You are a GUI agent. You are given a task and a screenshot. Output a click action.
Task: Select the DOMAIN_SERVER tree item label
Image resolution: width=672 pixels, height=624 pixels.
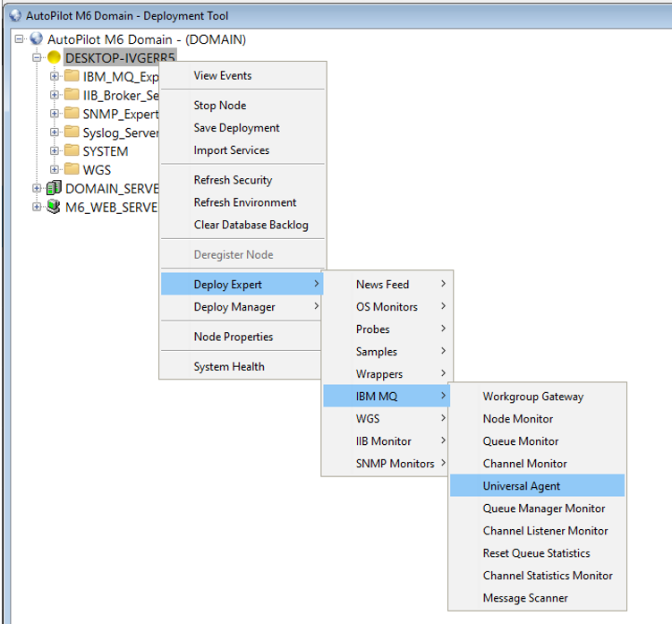112,189
